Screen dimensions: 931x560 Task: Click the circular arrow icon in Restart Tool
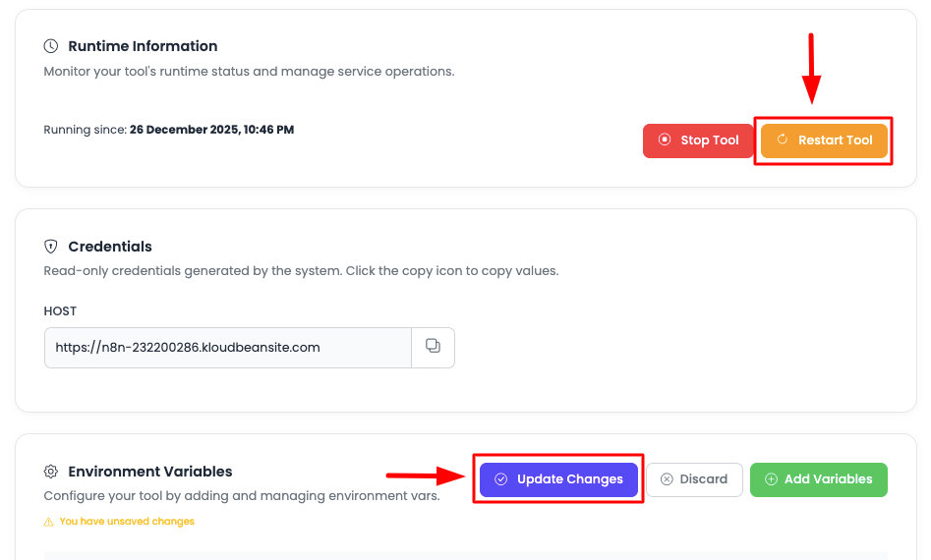point(783,140)
